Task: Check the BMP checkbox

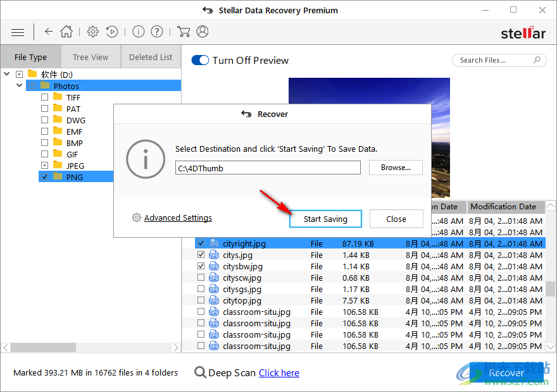Action: coord(44,142)
